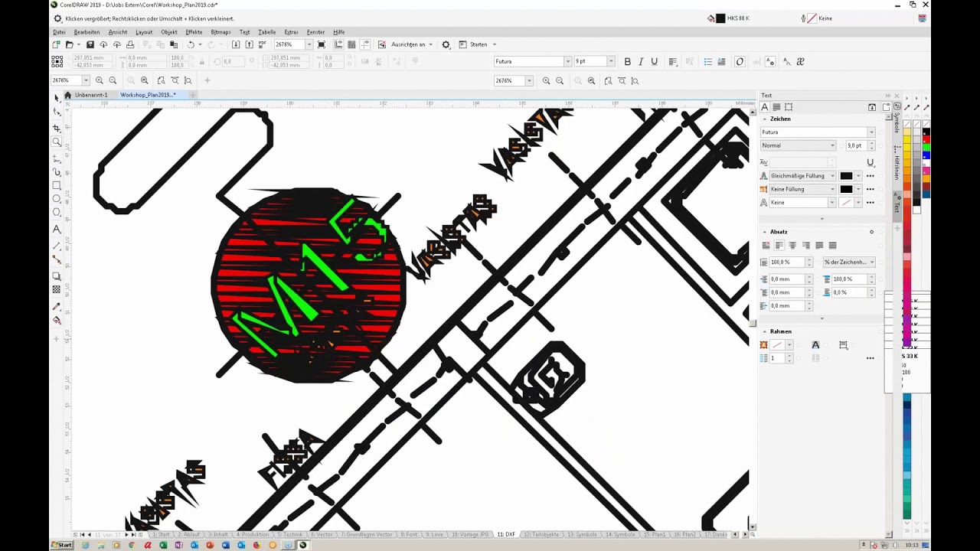Collapse the Zeichen section
Screen dimensions: 980x551
tap(764, 119)
